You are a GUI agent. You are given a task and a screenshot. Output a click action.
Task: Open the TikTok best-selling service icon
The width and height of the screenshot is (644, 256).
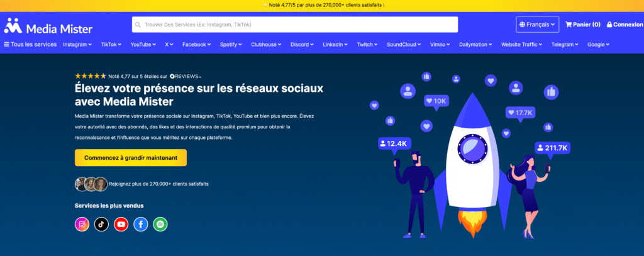101,224
